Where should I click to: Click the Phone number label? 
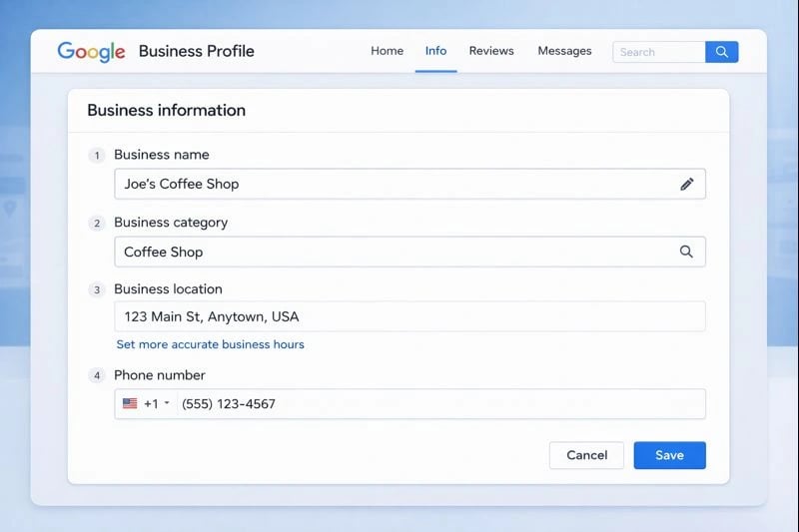coord(160,375)
